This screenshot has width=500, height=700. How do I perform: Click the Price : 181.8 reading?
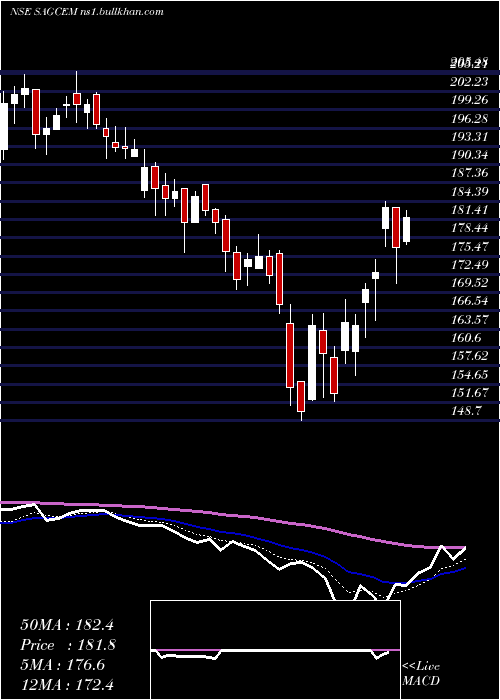pyautogui.click(x=68, y=645)
